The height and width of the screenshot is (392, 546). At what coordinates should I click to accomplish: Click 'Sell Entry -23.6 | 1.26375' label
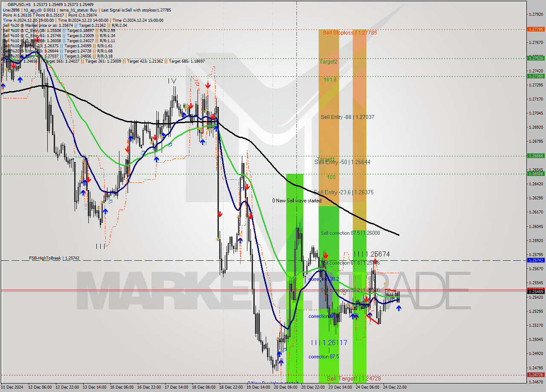pos(343,192)
